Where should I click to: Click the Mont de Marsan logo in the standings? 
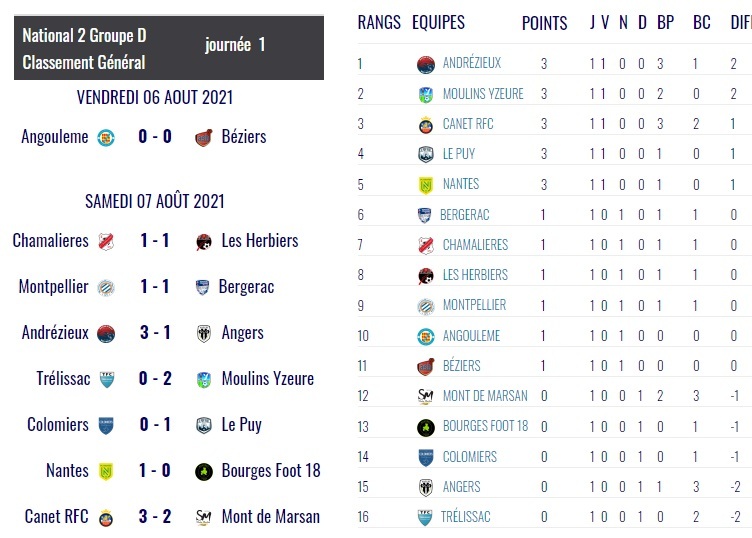tap(426, 397)
